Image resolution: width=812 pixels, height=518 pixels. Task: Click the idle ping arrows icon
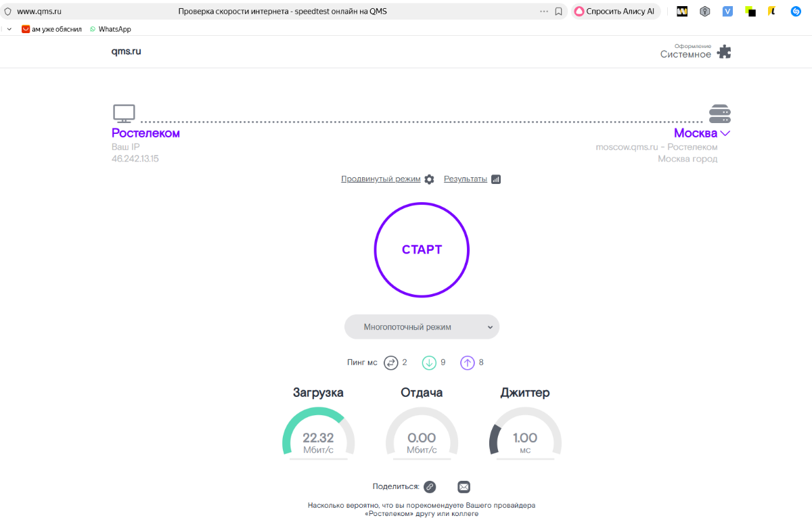391,362
